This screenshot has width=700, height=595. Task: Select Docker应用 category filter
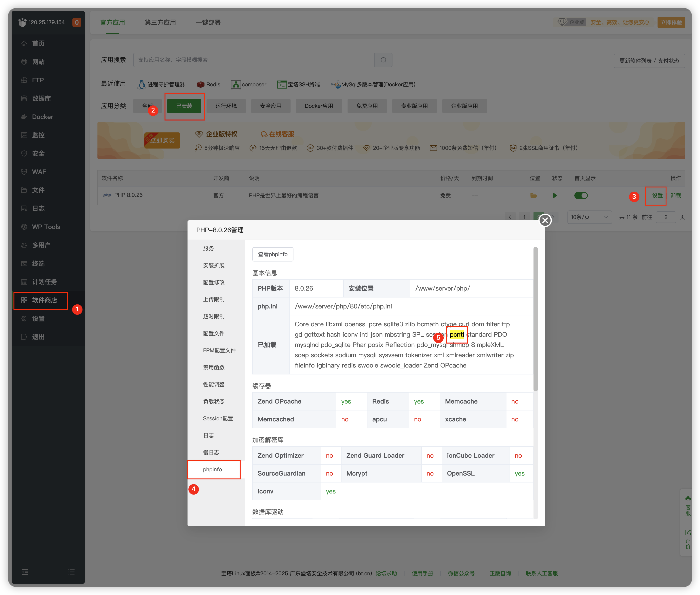point(318,106)
